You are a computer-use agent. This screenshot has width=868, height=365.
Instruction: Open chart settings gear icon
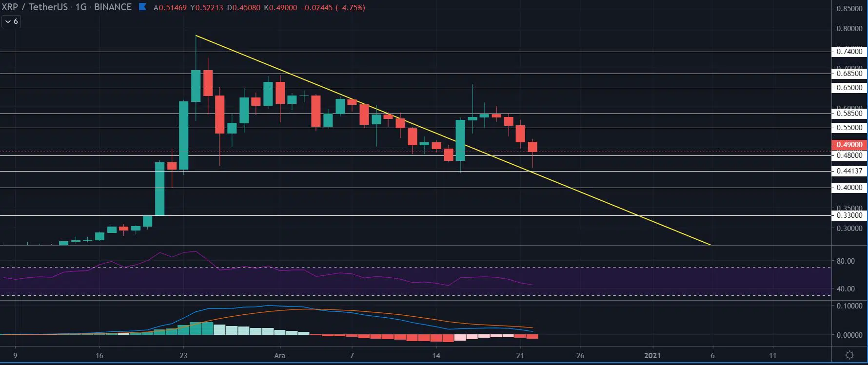[x=849, y=355]
